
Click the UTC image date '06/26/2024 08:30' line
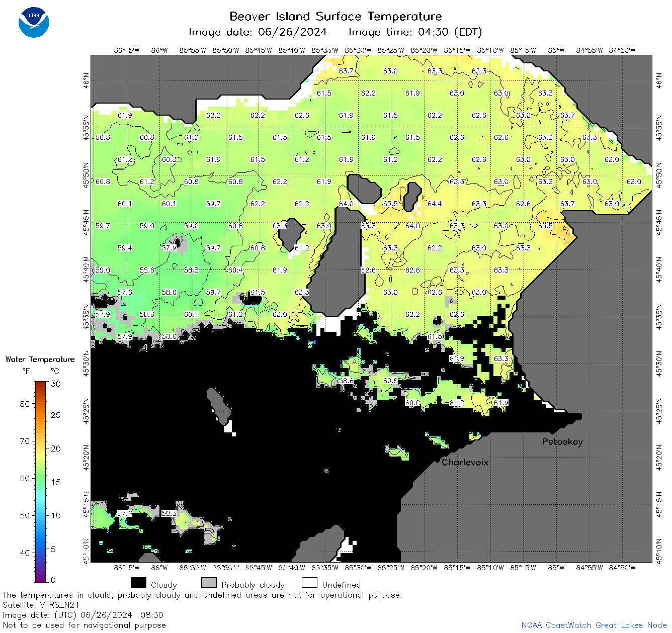point(83,615)
